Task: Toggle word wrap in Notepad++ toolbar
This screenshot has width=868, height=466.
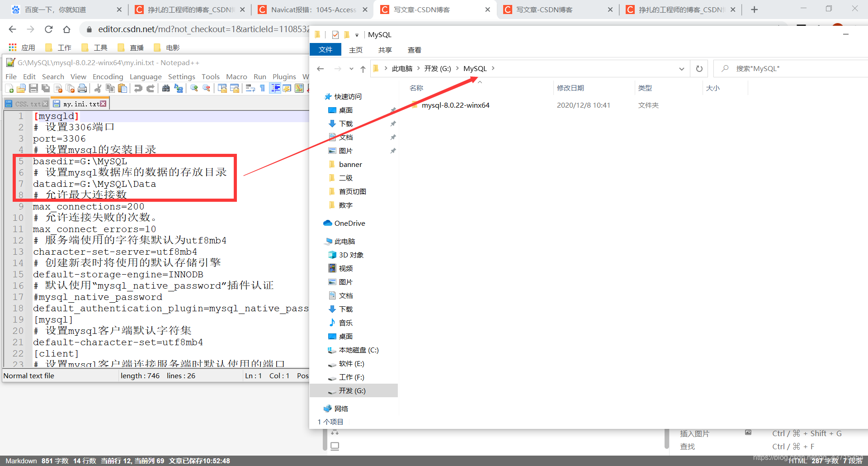Action: tap(250, 89)
